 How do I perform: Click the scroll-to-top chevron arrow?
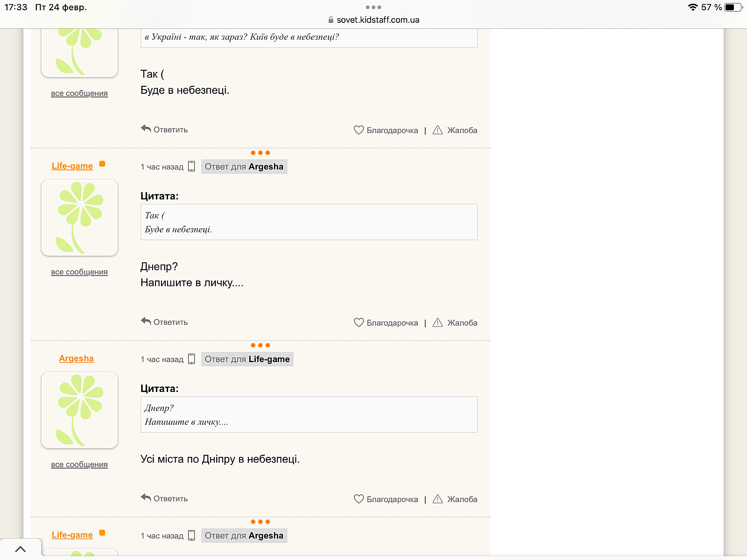click(21, 549)
